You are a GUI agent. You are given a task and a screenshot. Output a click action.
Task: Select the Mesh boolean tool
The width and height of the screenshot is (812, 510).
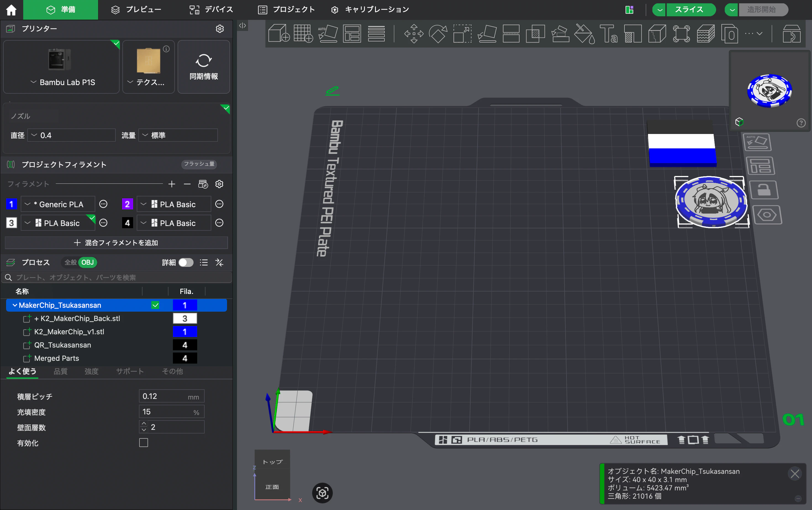536,33
